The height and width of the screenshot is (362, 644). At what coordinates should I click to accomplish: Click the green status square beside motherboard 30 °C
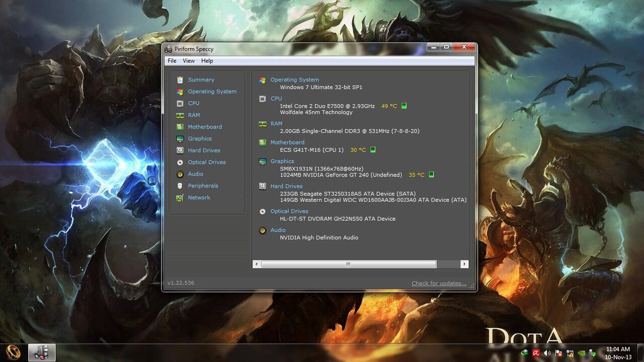(373, 150)
